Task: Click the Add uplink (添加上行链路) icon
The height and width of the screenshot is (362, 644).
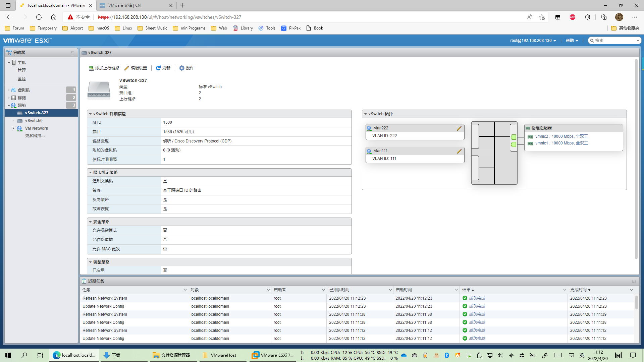Action: (91, 68)
